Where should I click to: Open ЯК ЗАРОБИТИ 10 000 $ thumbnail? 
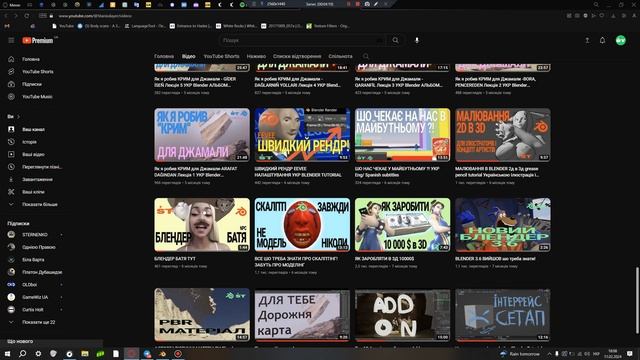(x=402, y=225)
